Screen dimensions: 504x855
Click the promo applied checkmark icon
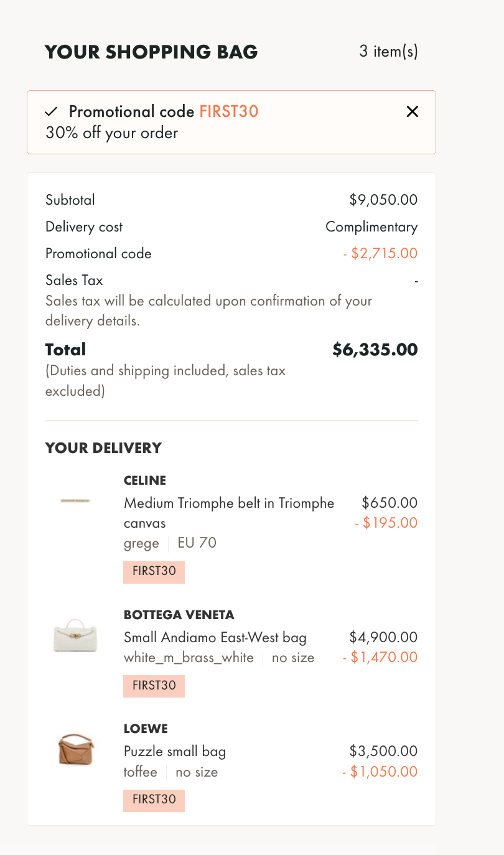51,112
